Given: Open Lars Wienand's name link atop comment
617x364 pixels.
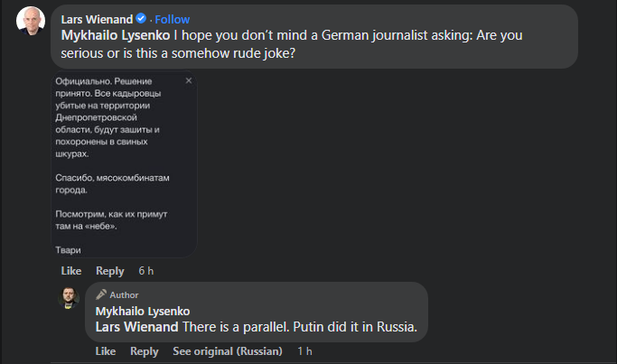Looking at the screenshot, I should (97, 19).
